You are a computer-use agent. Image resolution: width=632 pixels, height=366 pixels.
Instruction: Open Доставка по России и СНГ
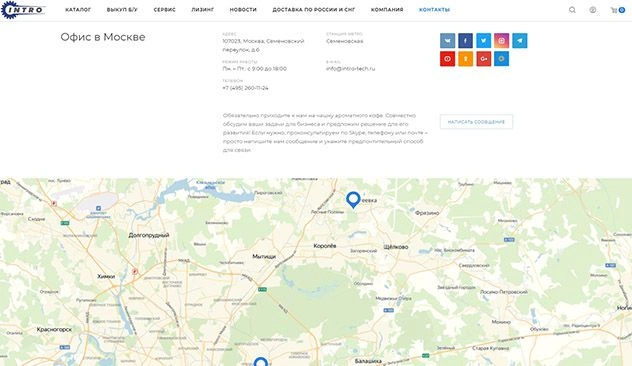(x=314, y=10)
